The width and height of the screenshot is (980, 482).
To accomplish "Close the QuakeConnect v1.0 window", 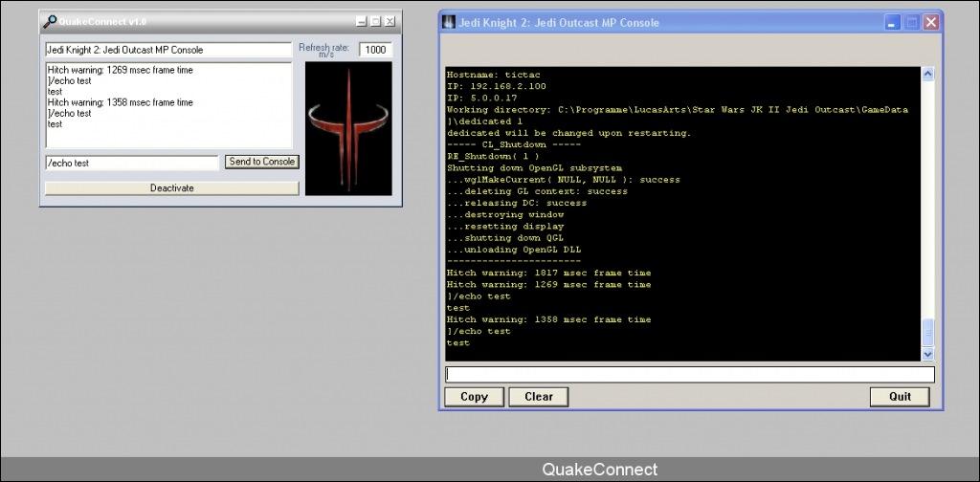I will coord(390,21).
